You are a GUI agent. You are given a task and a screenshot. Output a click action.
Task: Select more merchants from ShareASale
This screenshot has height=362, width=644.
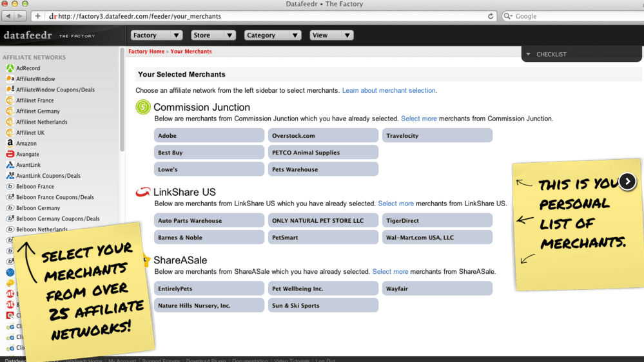tap(390, 272)
